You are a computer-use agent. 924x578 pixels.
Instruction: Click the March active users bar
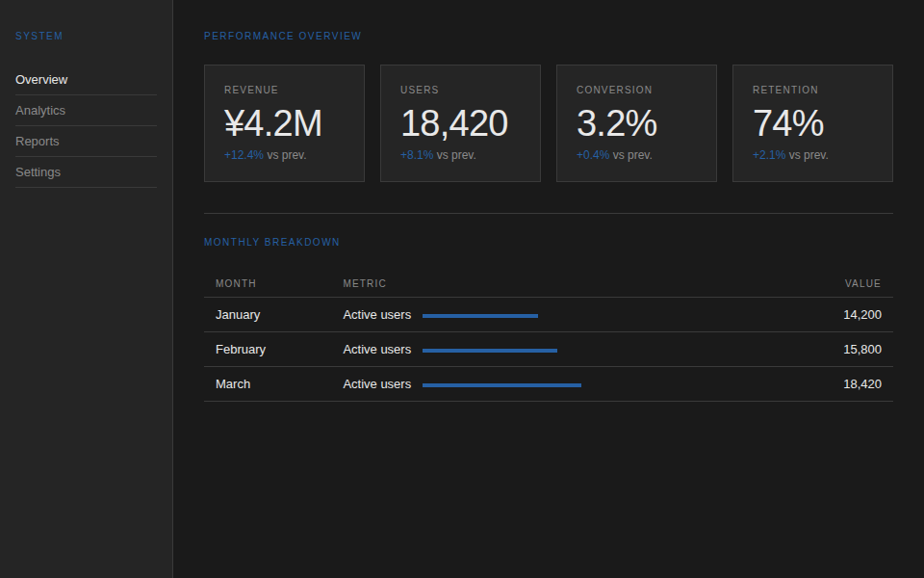point(502,385)
